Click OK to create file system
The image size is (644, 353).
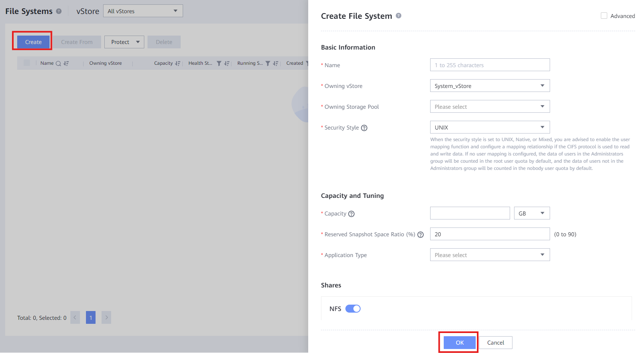coord(459,343)
